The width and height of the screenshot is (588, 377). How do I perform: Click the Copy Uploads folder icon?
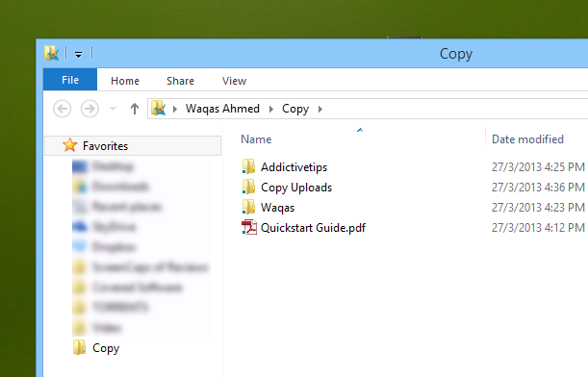(x=248, y=187)
